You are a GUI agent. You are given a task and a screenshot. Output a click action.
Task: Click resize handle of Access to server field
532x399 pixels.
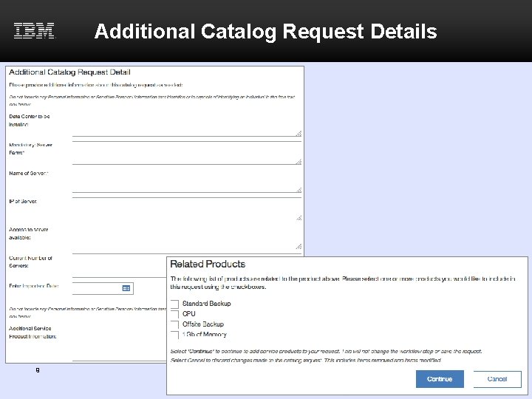(299, 246)
